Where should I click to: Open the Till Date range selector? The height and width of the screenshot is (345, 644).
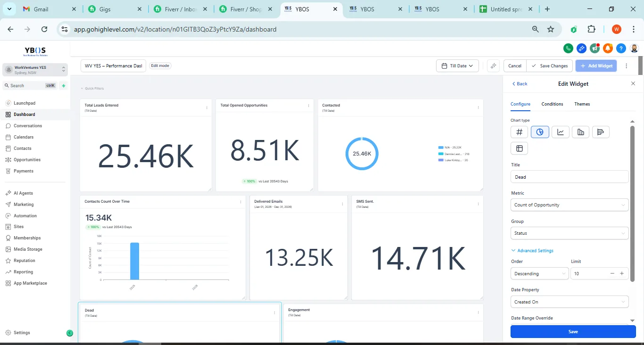[457, 66]
